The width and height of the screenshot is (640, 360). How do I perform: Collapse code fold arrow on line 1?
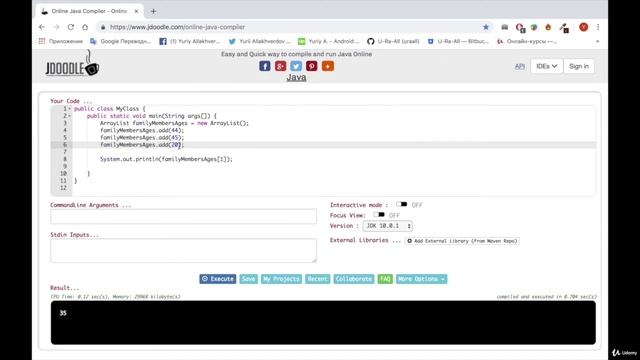[69, 109]
